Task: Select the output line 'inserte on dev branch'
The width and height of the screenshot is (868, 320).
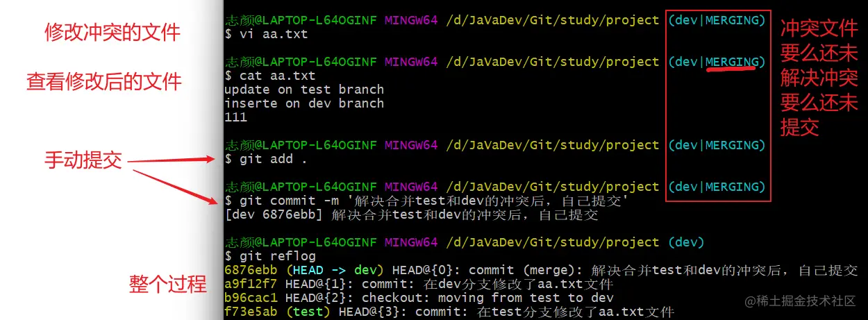Action: [304, 103]
